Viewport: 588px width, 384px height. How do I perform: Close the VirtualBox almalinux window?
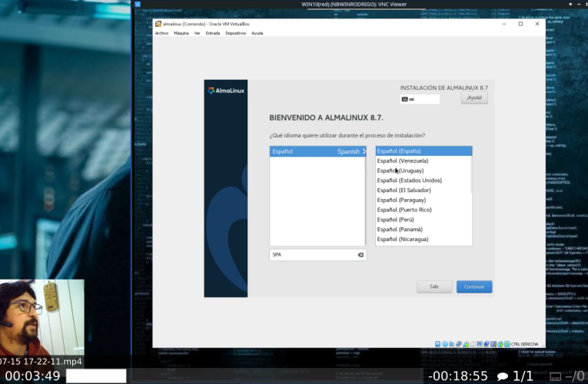(x=537, y=24)
